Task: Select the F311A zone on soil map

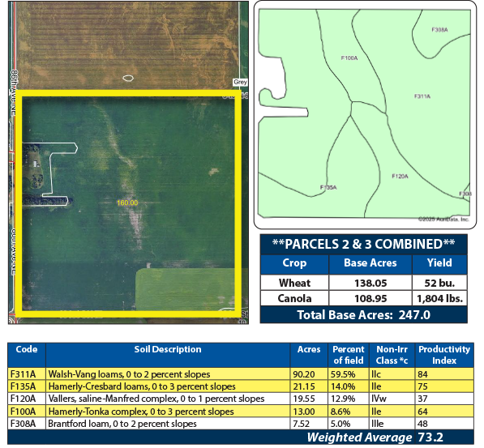Action: point(422,96)
